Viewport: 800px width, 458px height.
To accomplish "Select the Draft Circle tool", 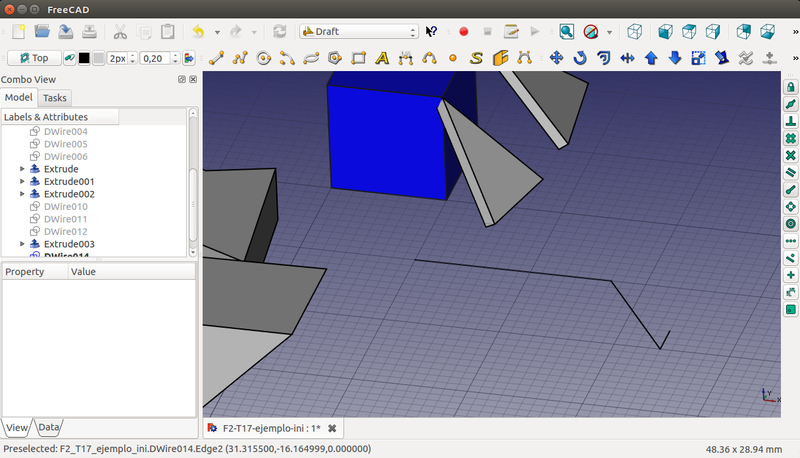I will click(x=264, y=58).
